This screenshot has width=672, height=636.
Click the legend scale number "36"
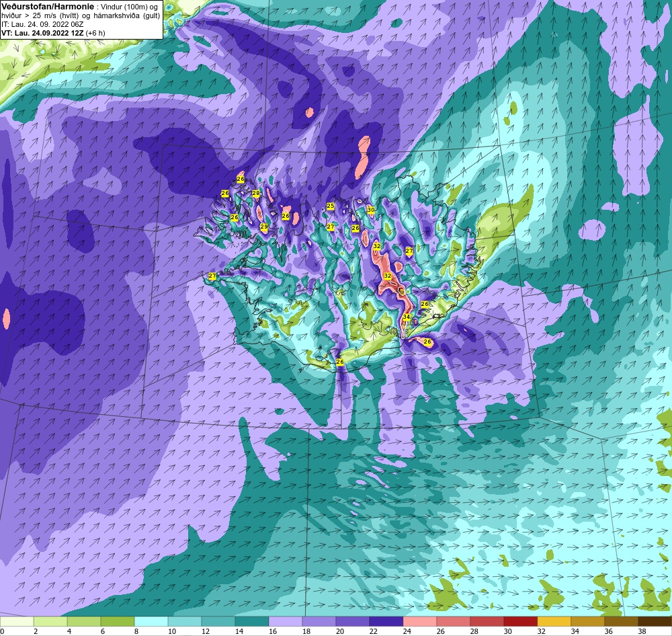(x=609, y=631)
